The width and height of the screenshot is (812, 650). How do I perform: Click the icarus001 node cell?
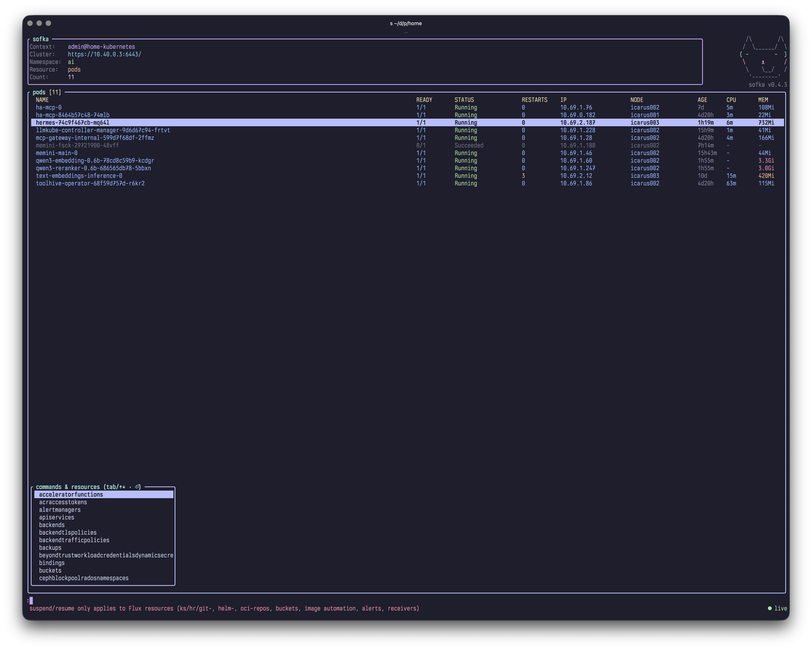(645, 115)
